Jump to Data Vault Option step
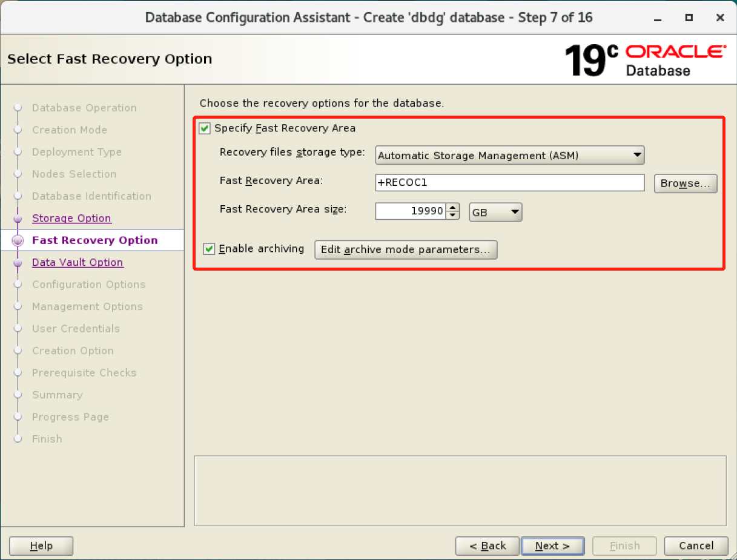 tap(78, 262)
